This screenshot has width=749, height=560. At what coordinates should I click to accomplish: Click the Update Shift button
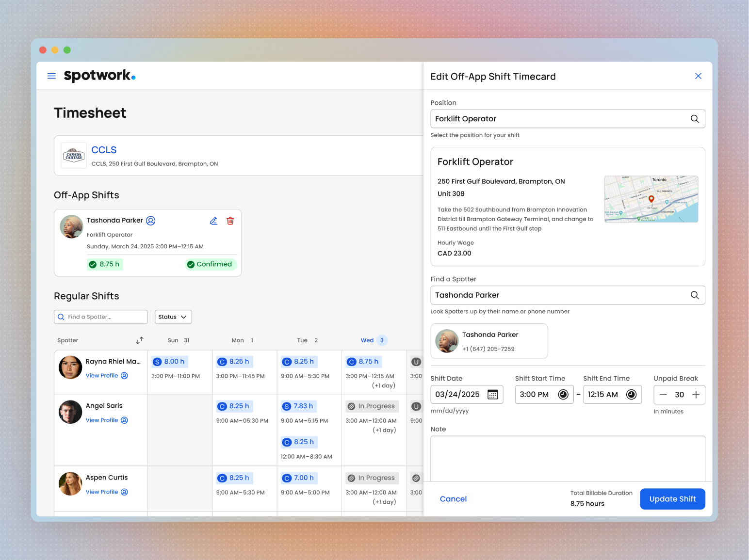coord(672,498)
